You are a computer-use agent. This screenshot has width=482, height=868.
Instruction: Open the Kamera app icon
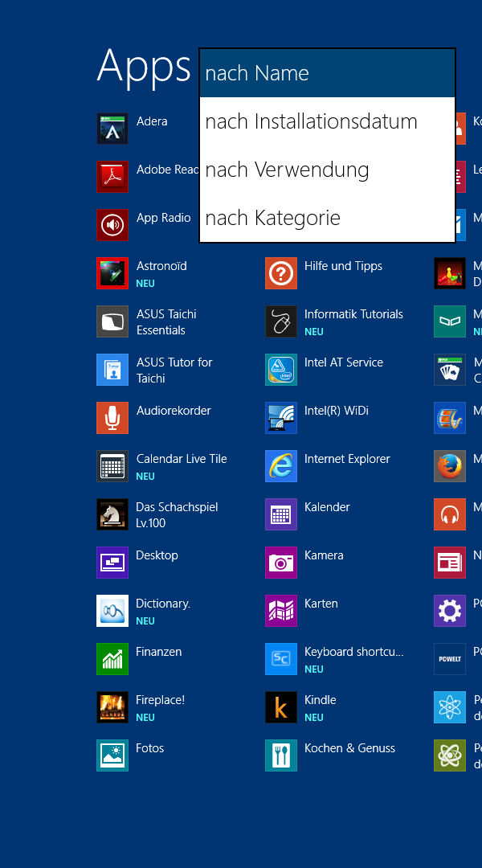[x=280, y=563]
